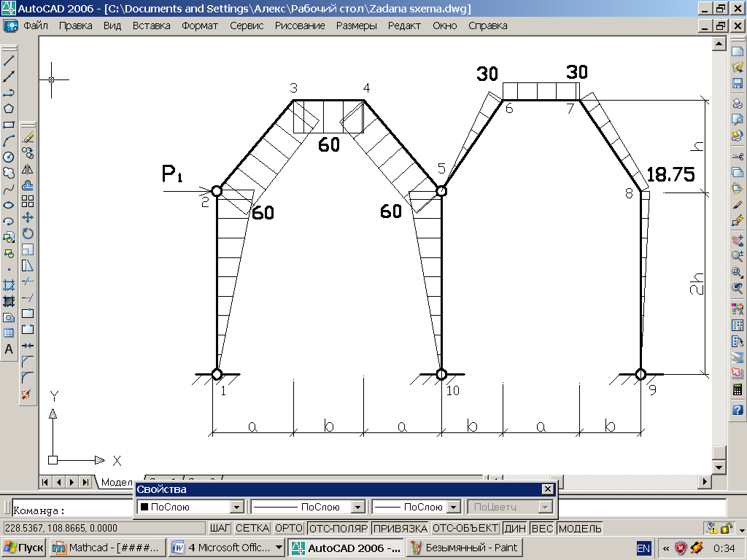Select the Ellipse tool
The width and height of the screenshot is (747, 560).
point(9,205)
